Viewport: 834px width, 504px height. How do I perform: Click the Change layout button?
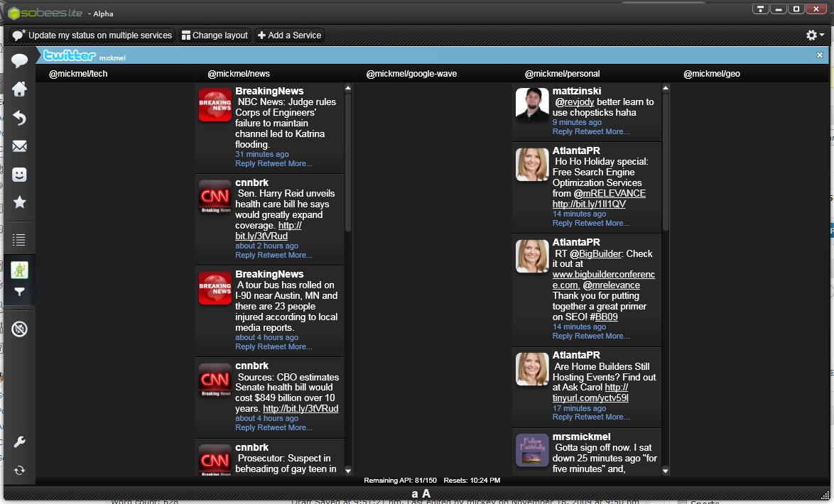[215, 35]
